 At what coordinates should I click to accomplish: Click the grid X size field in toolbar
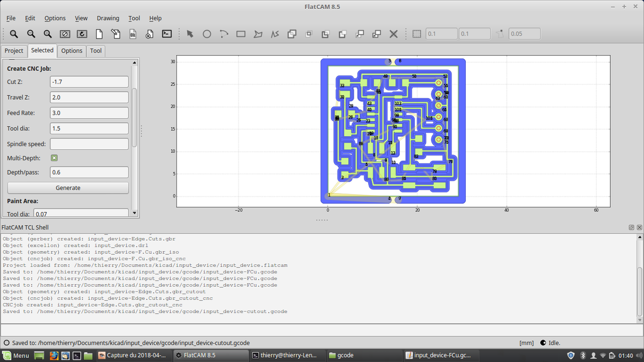[x=442, y=34]
